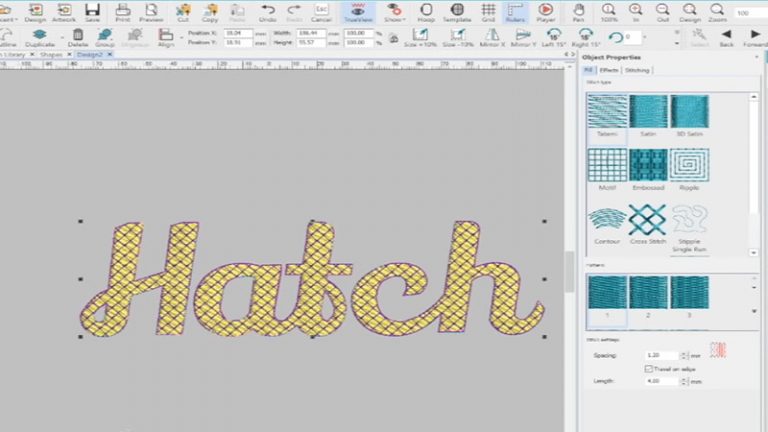Rotate Right 15 degrees
This screenshot has height=432, width=768.
click(585, 38)
